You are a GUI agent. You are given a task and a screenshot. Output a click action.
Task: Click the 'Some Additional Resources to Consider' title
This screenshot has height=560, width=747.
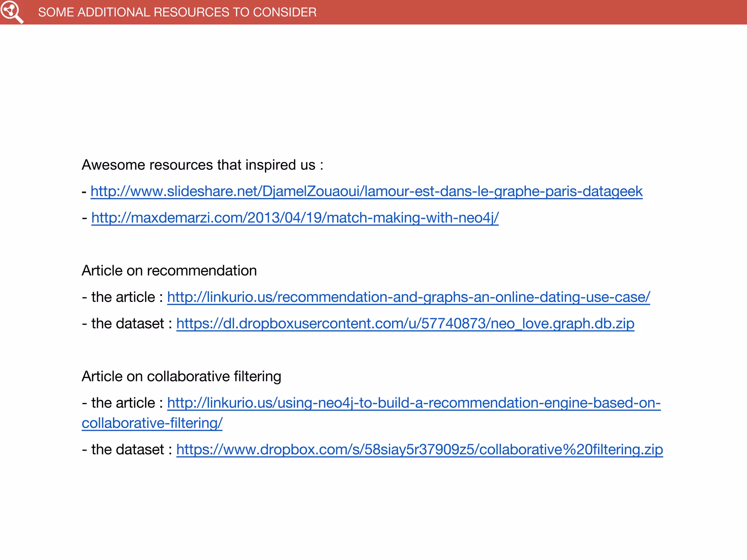177,12
